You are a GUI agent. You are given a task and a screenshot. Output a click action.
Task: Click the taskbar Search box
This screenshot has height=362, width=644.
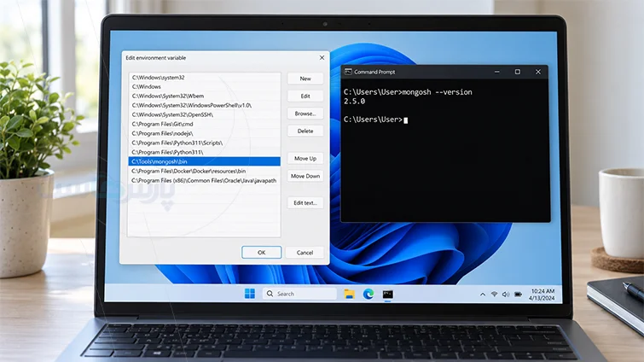(x=299, y=294)
